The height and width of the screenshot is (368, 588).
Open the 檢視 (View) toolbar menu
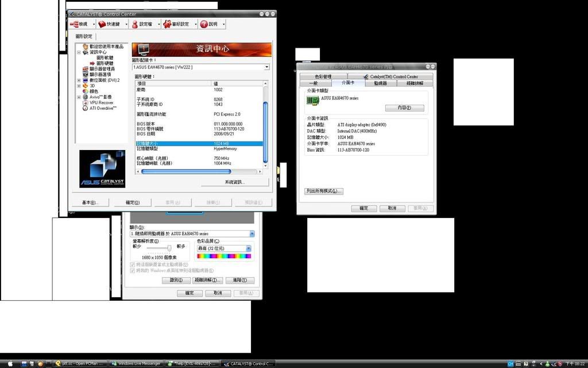[x=80, y=24]
